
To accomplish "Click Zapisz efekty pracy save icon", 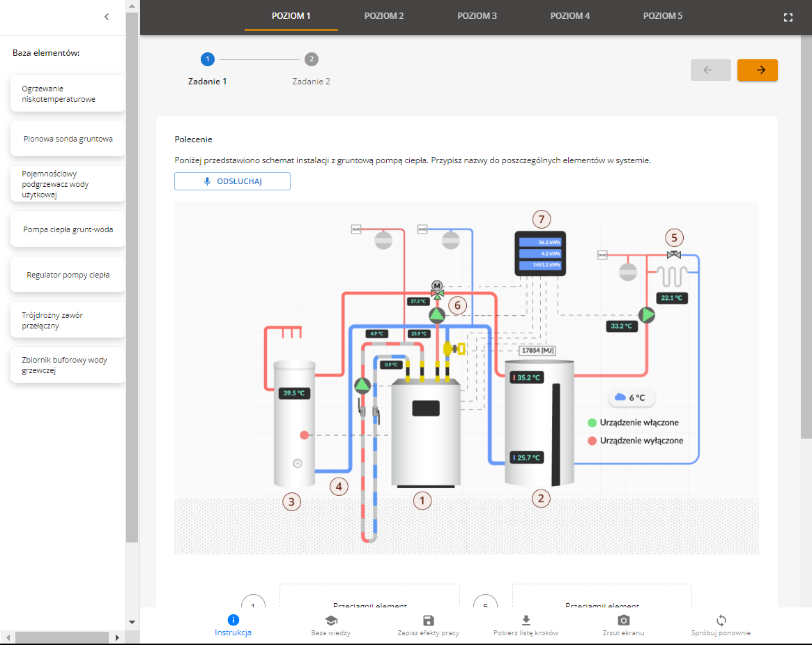I will coord(429,620).
